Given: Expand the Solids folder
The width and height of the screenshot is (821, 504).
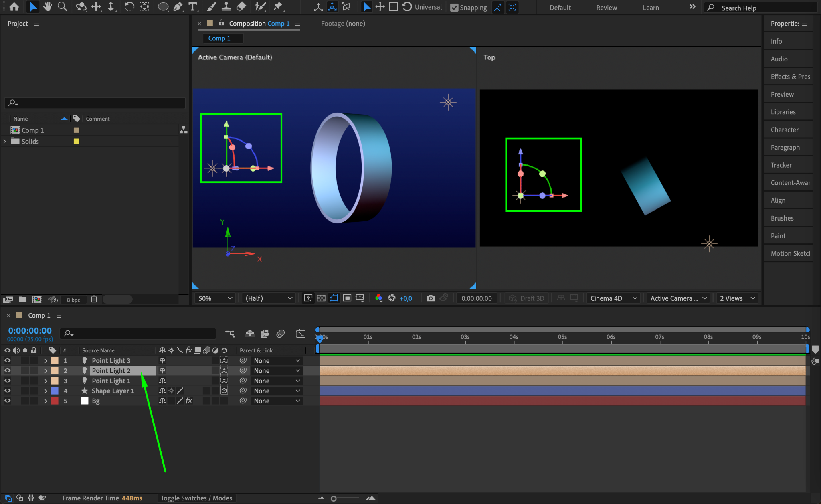Looking at the screenshot, I should click(5, 141).
